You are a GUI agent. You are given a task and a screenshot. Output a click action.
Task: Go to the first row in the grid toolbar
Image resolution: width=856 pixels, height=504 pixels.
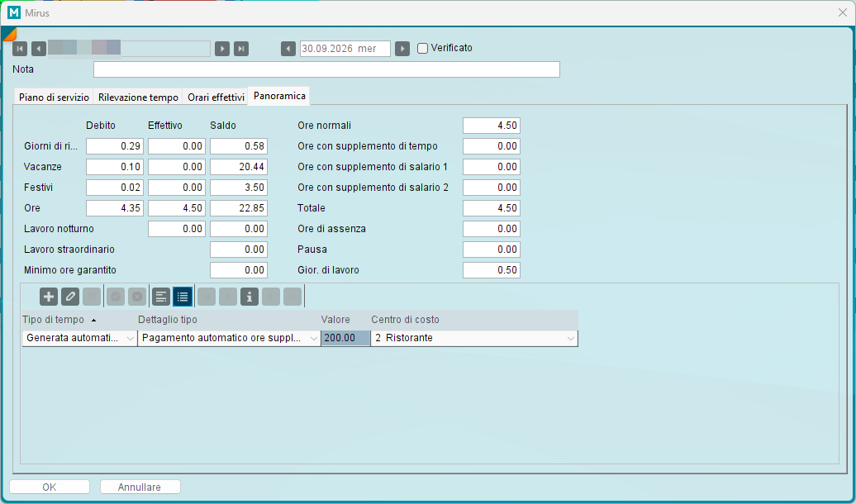click(207, 297)
